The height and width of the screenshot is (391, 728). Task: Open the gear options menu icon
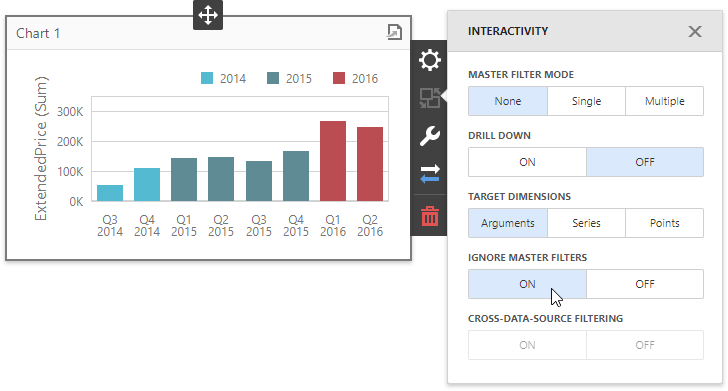tap(429, 60)
